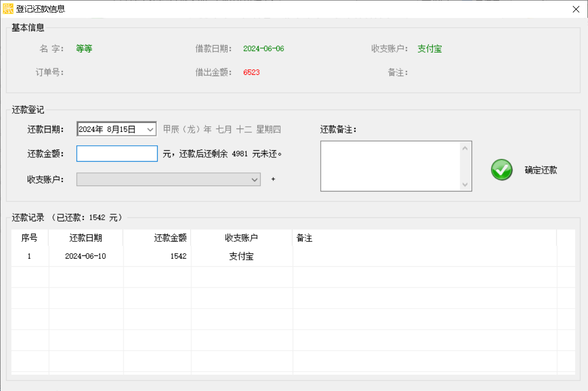
Task: Click the 备注 table column header
Action: (305, 238)
